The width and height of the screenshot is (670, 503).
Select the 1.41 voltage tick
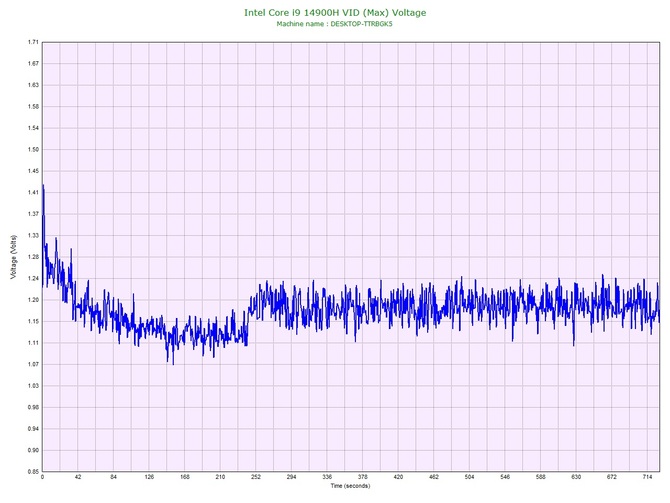tap(33, 193)
